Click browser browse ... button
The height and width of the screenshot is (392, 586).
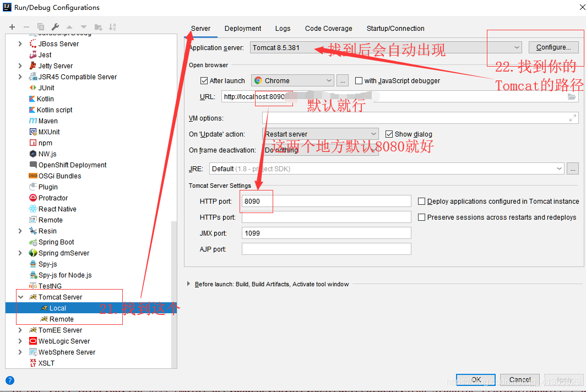pos(343,81)
